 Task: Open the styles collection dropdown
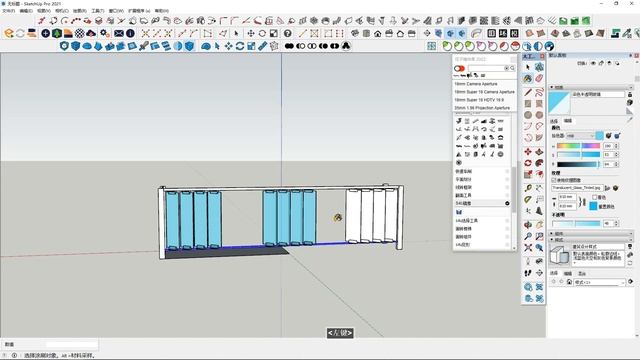599,282
